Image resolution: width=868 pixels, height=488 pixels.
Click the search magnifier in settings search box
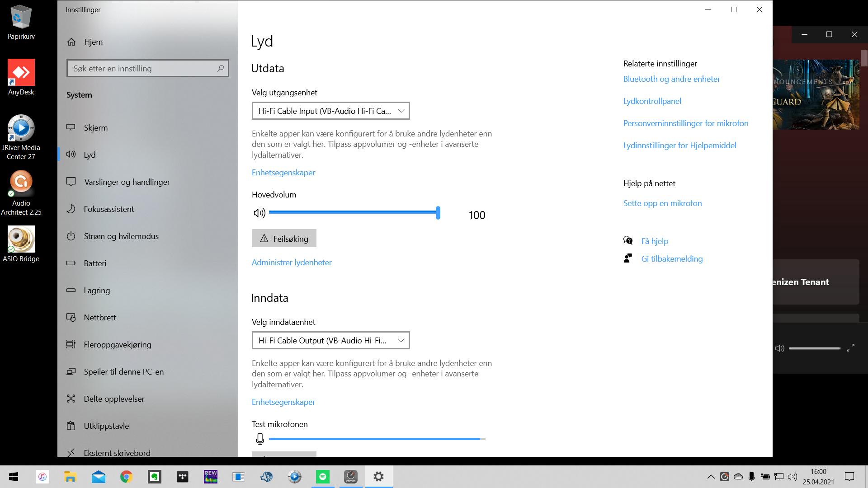click(x=221, y=68)
